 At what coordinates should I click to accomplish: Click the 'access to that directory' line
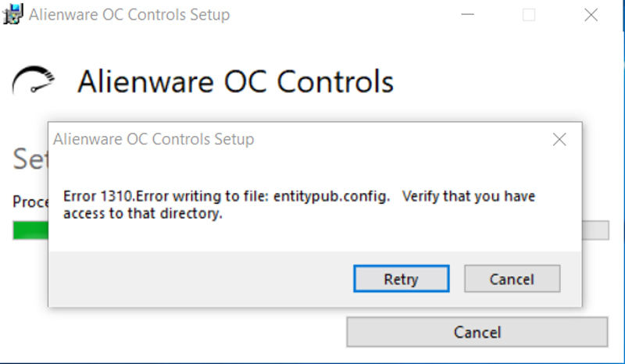pyautogui.click(x=143, y=213)
